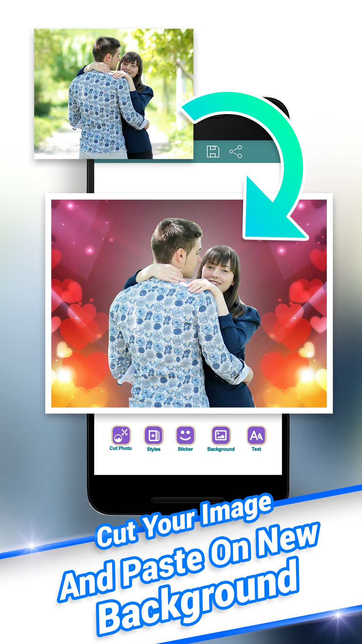This screenshot has height=644, width=362.
Task: Click the 'Cut Your Image' headline
Action: 184,522
